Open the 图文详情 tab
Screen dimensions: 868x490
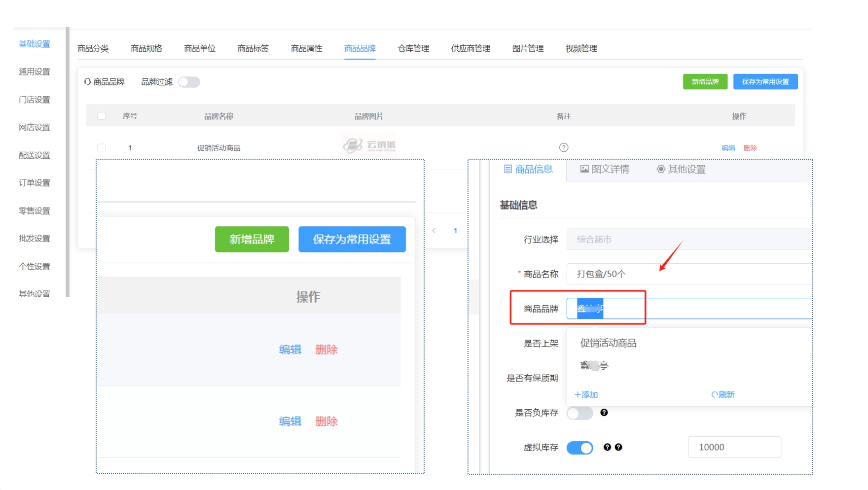pyautogui.click(x=605, y=170)
